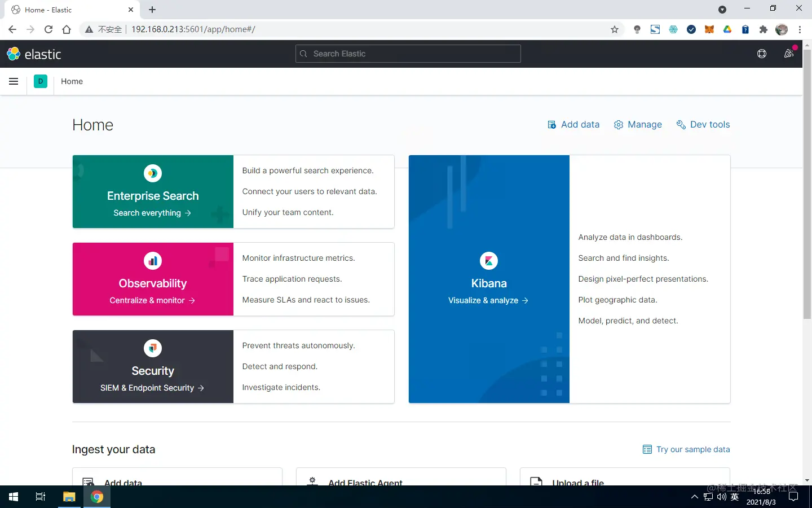Switch the input language indicator 英
Screen dimensions: 812x508
pyautogui.click(x=735, y=497)
